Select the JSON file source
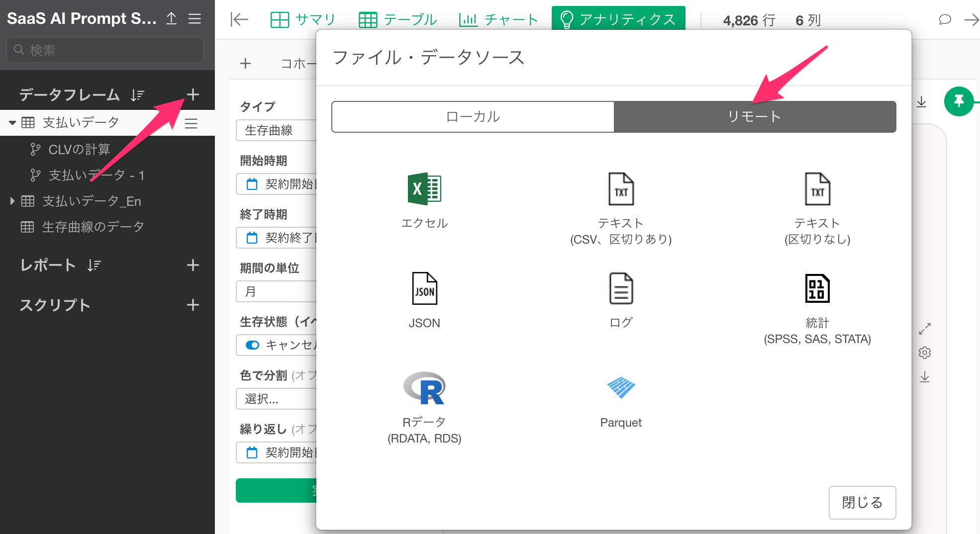Screen dimensions: 980x534 coord(424,300)
